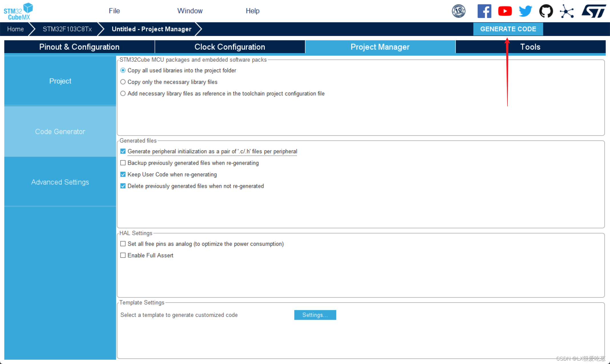The width and height of the screenshot is (610, 364).
Task: Click 'Select a template to generate customized code' text
Action: pyautogui.click(x=179, y=315)
